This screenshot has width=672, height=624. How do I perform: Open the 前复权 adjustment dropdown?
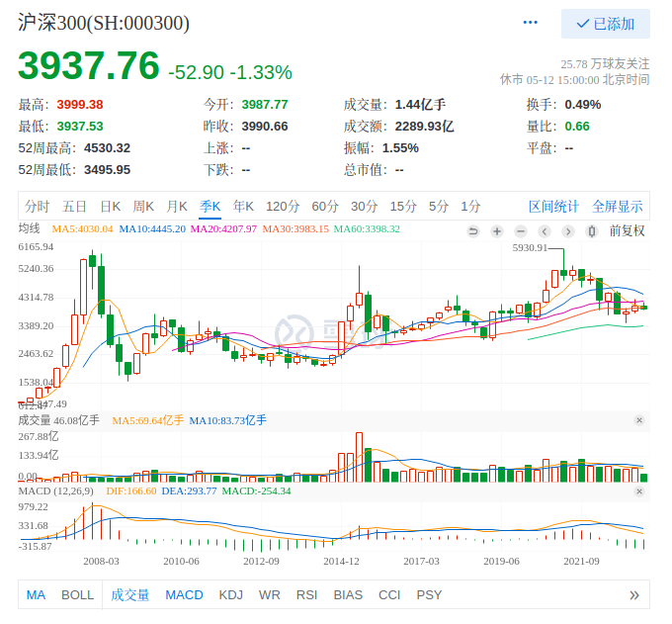(x=627, y=231)
